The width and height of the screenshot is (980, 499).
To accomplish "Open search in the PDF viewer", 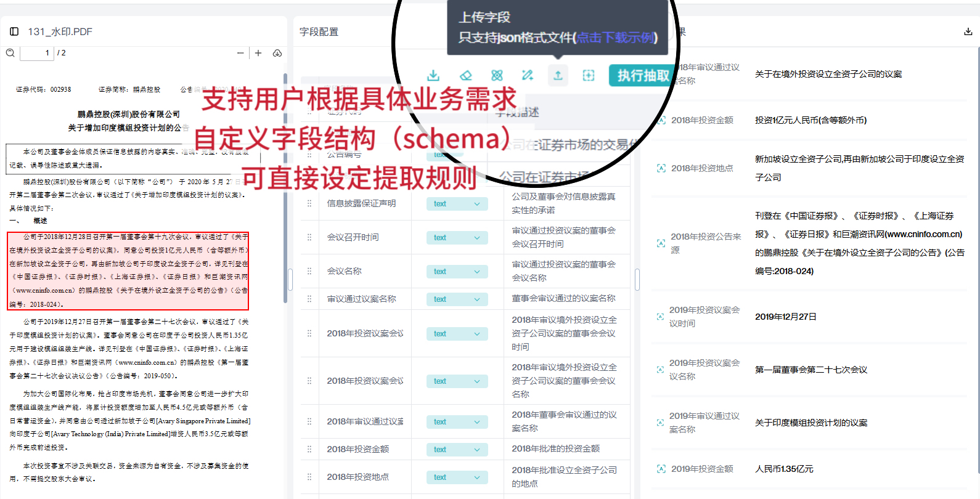I will coord(10,53).
